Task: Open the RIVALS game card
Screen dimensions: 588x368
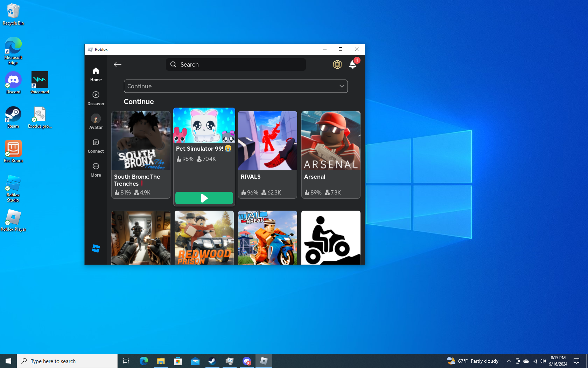Action: [x=268, y=155]
